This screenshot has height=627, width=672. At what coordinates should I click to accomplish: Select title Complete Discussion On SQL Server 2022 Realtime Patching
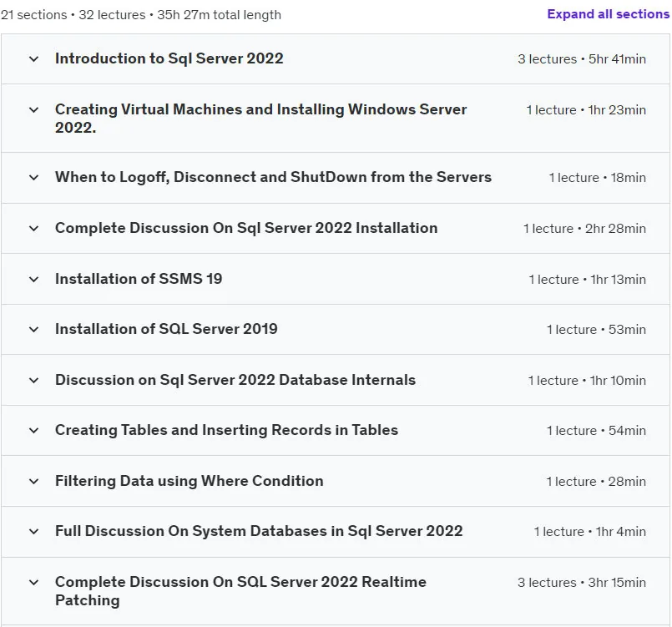(241, 591)
